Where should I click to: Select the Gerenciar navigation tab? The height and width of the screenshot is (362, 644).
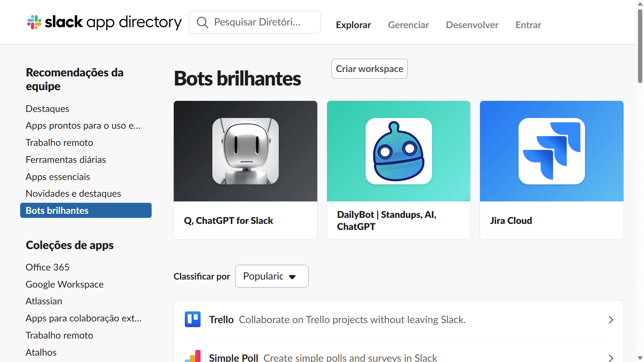[x=409, y=24]
